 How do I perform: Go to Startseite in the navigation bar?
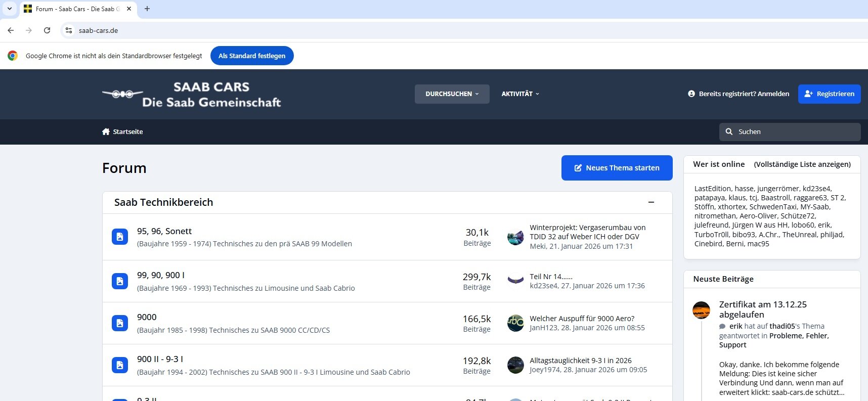tap(127, 132)
